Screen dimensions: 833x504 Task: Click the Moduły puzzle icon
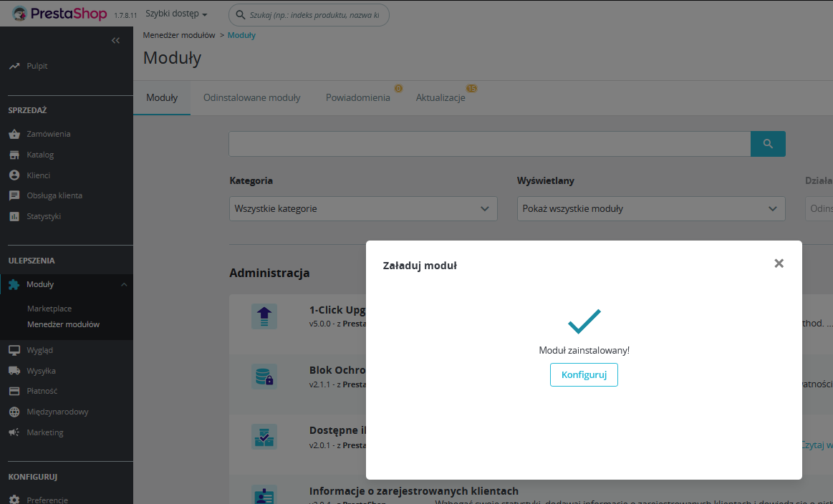click(x=14, y=285)
